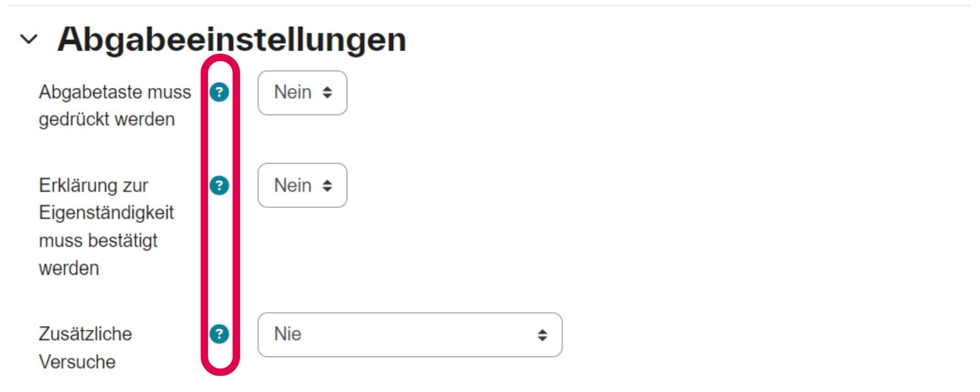The height and width of the screenshot is (392, 980).
Task: Open the Nein selector beside Erklärung zur Eigenständigkeit
Action: (x=302, y=186)
